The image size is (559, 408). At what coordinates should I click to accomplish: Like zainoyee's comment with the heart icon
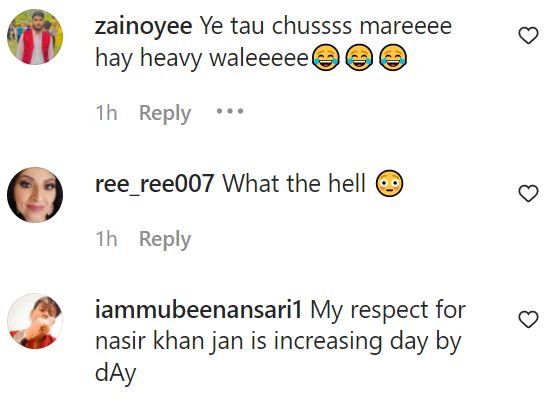click(528, 36)
